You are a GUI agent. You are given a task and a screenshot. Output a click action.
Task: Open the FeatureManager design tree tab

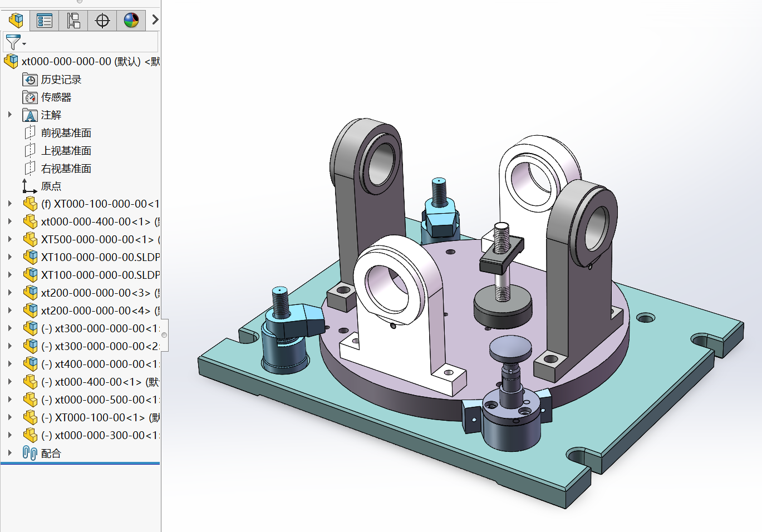(16, 21)
